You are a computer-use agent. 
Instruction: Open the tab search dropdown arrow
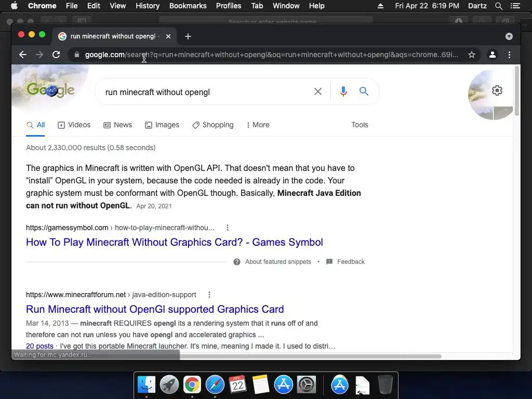pyautogui.click(x=509, y=36)
